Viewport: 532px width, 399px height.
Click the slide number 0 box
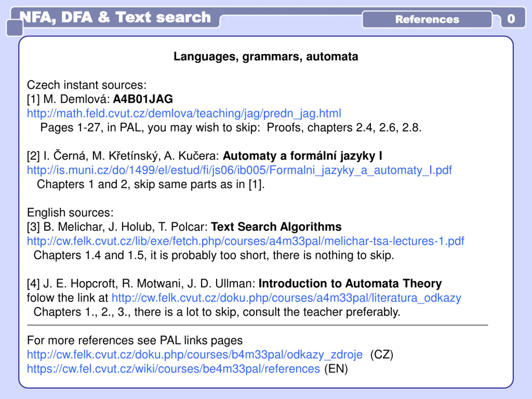(511, 19)
